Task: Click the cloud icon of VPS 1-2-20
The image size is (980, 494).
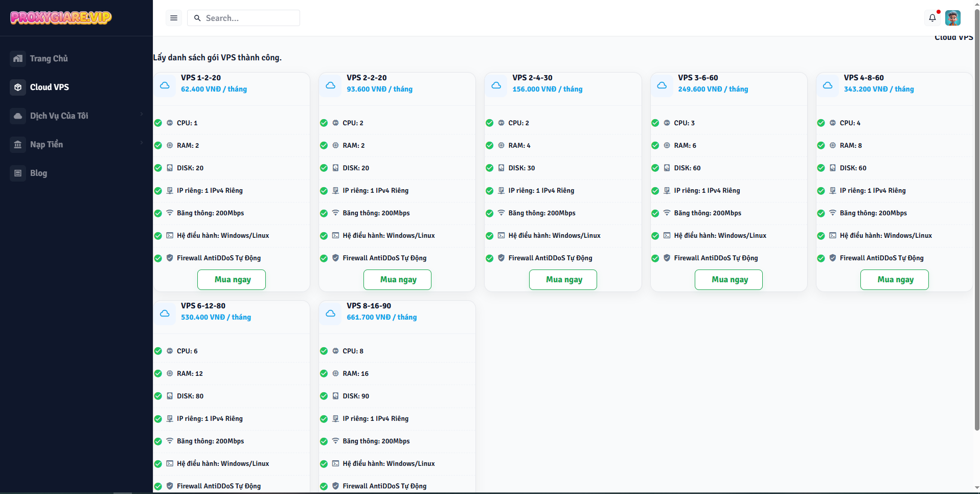Action: [165, 85]
